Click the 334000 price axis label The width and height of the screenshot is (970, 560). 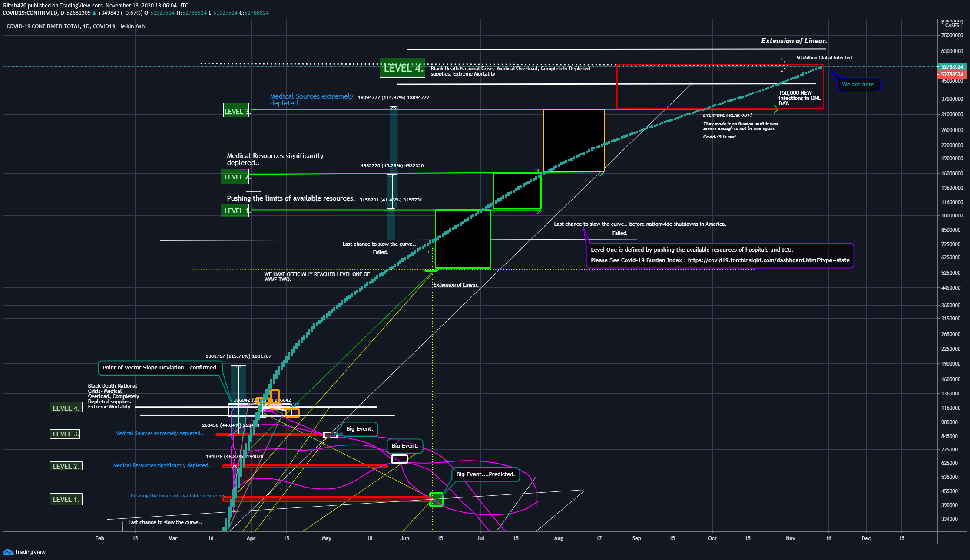pyautogui.click(x=949, y=519)
